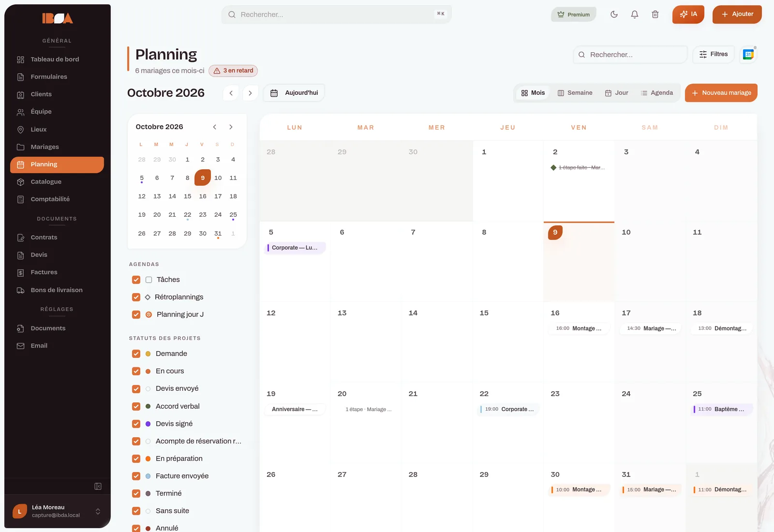Viewport: 774px width, 532px height.
Task: Toggle Rétroplannings agenda checkbox
Action: (136, 297)
